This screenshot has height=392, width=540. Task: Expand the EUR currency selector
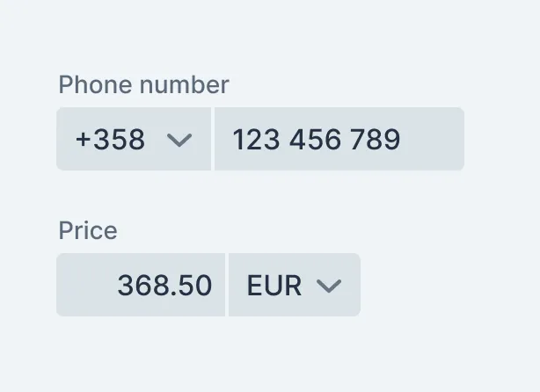[294, 286]
